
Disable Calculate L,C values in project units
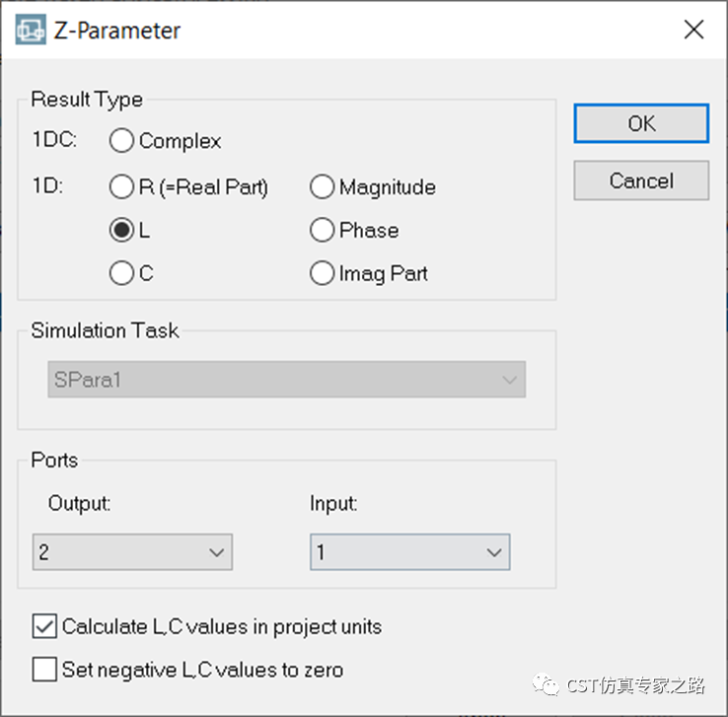pyautogui.click(x=45, y=626)
